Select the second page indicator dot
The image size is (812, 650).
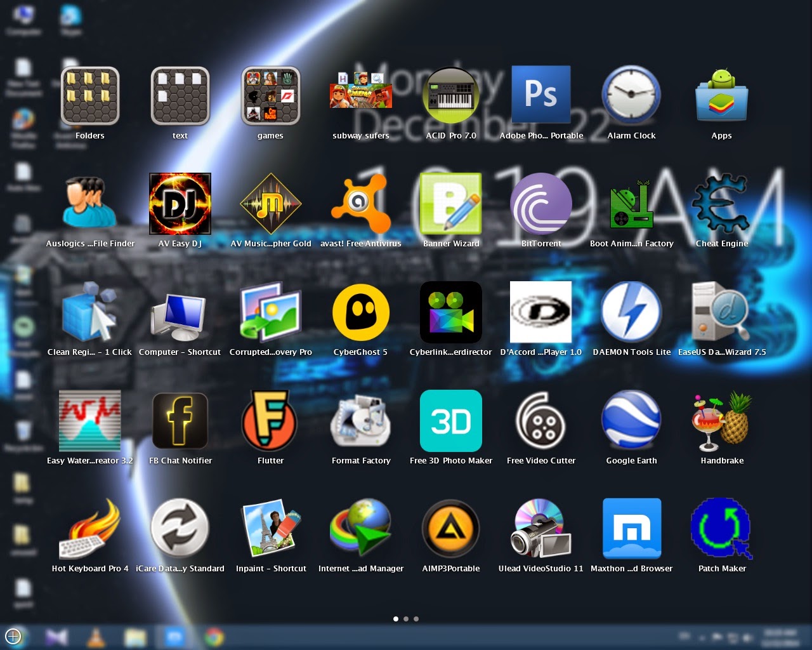tap(406, 619)
